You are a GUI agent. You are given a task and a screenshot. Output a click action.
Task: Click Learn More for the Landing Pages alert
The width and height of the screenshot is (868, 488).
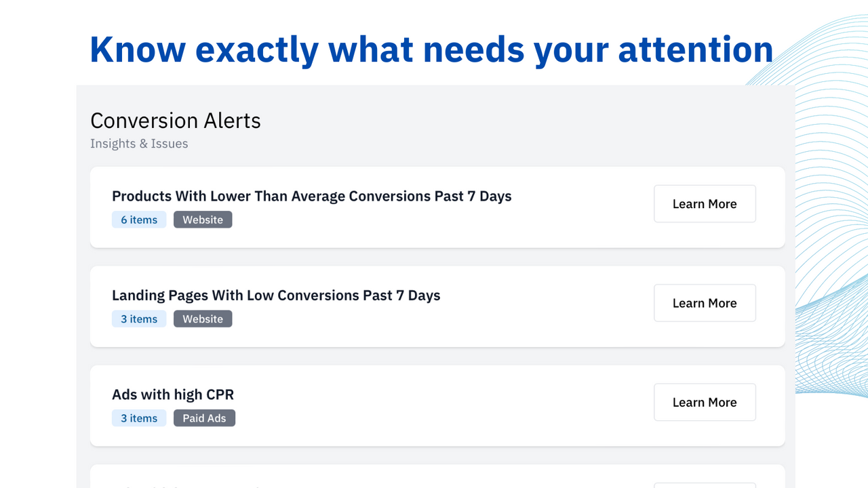705,303
